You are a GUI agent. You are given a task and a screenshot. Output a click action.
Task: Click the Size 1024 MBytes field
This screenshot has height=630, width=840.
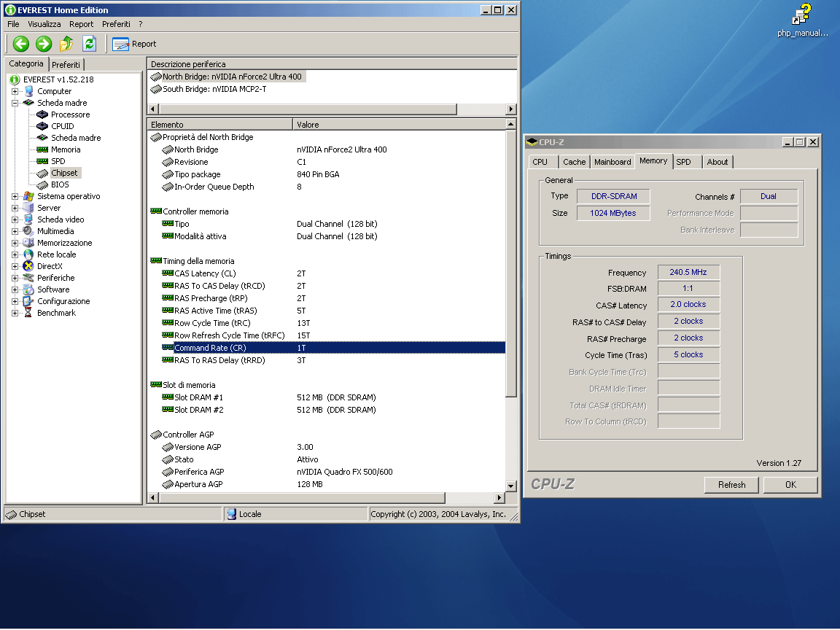(x=613, y=213)
